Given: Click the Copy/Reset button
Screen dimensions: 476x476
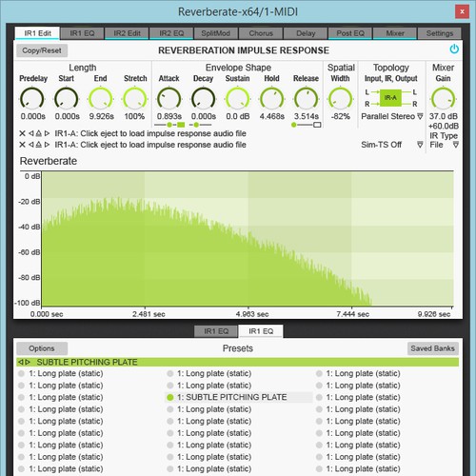Looking at the screenshot, I should point(42,50).
